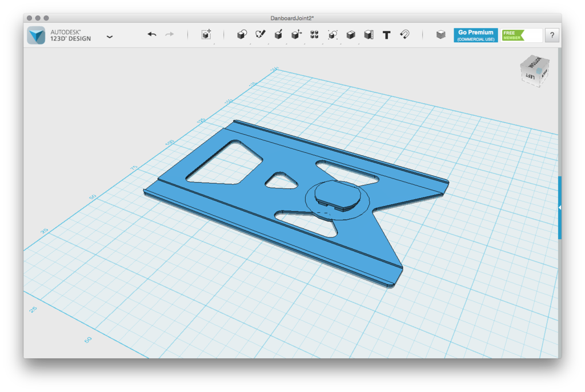The width and height of the screenshot is (585, 392).
Task: Click the Go Premium button
Action: (476, 35)
